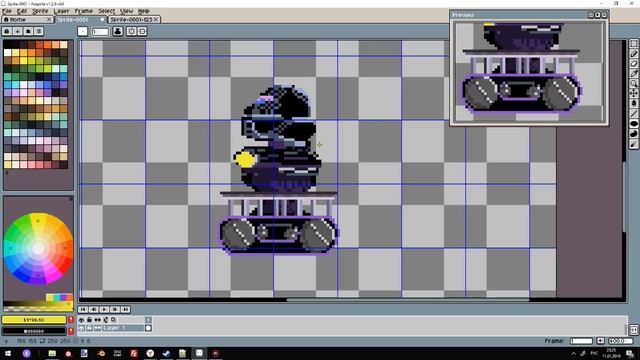Select the Rectangular Marquee tool
640x360 pixels.
point(634,44)
